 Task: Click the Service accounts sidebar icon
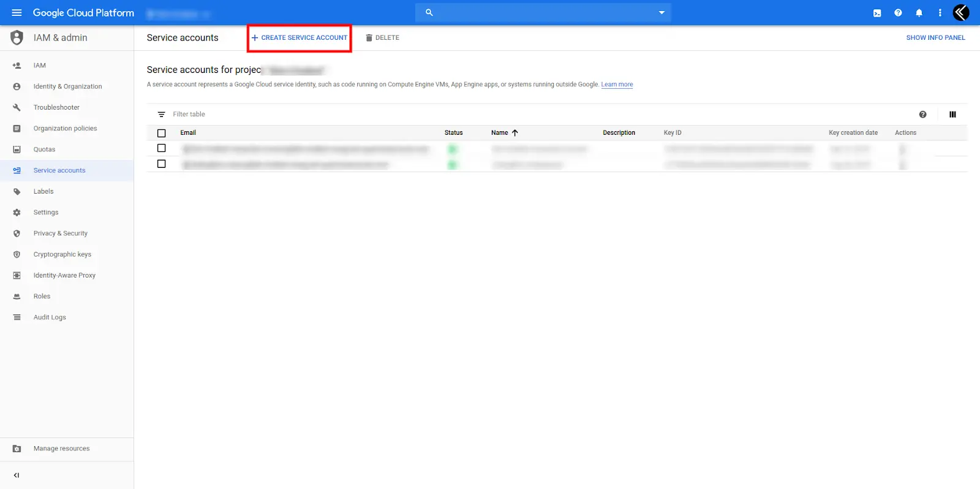click(17, 170)
